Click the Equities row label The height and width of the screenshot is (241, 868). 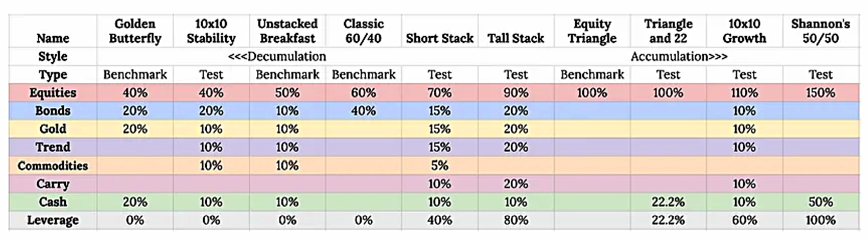[53, 93]
